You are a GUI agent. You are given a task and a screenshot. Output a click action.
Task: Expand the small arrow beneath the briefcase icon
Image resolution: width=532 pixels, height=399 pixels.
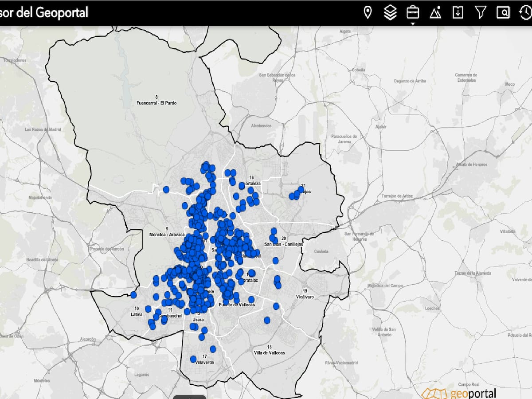413,23
